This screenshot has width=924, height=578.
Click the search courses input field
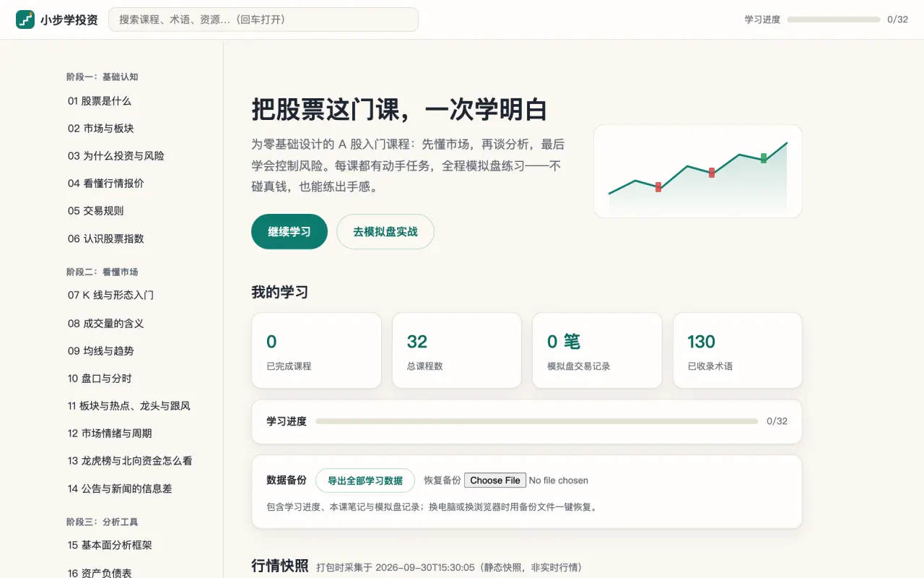click(x=263, y=20)
